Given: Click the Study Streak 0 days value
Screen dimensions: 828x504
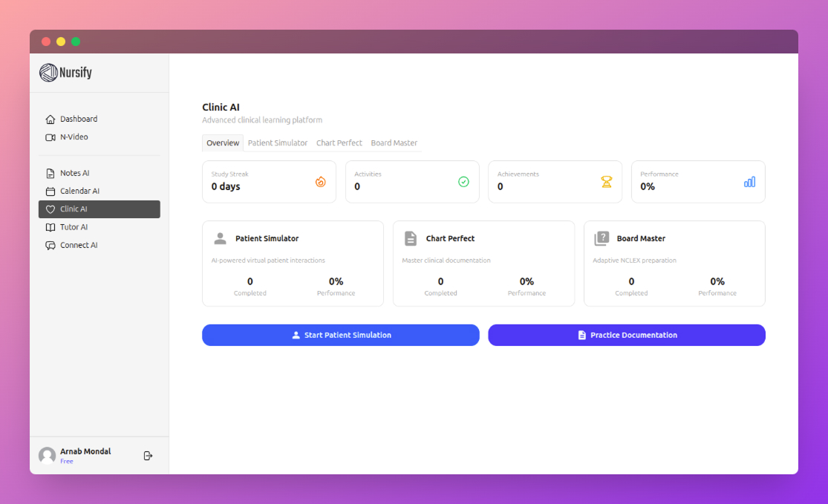Looking at the screenshot, I should [226, 186].
